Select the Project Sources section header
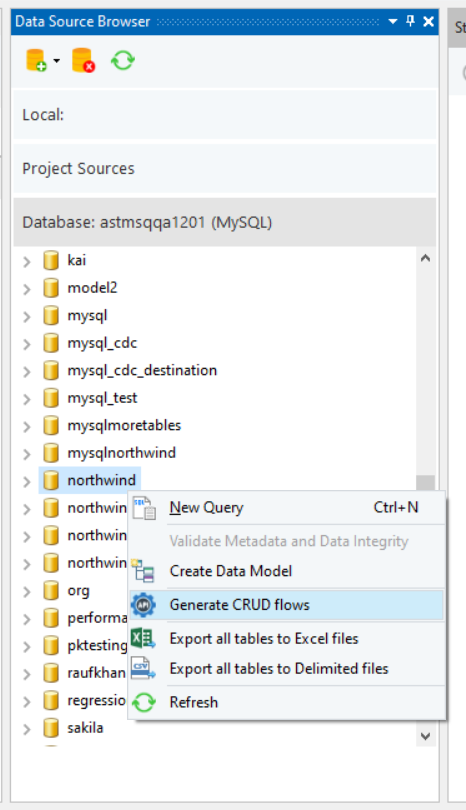The height and width of the screenshot is (810, 466). tap(224, 169)
